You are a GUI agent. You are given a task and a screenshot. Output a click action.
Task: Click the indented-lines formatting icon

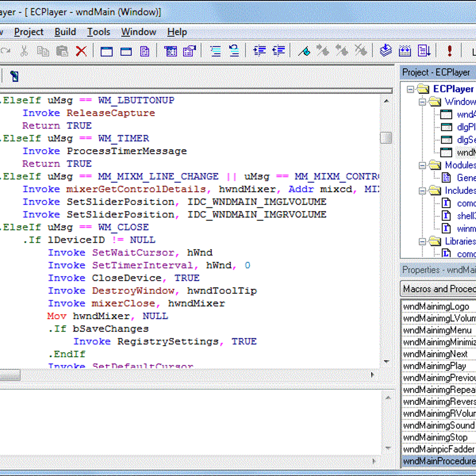(215, 51)
